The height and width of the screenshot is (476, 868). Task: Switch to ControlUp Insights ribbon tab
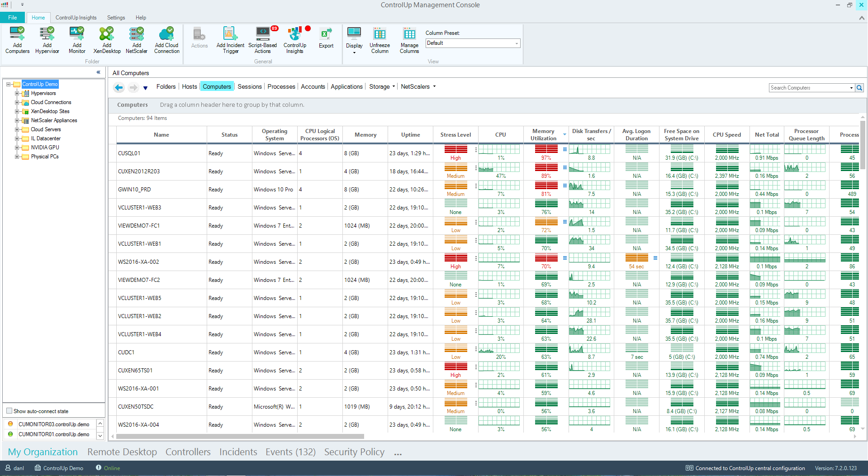pos(76,18)
